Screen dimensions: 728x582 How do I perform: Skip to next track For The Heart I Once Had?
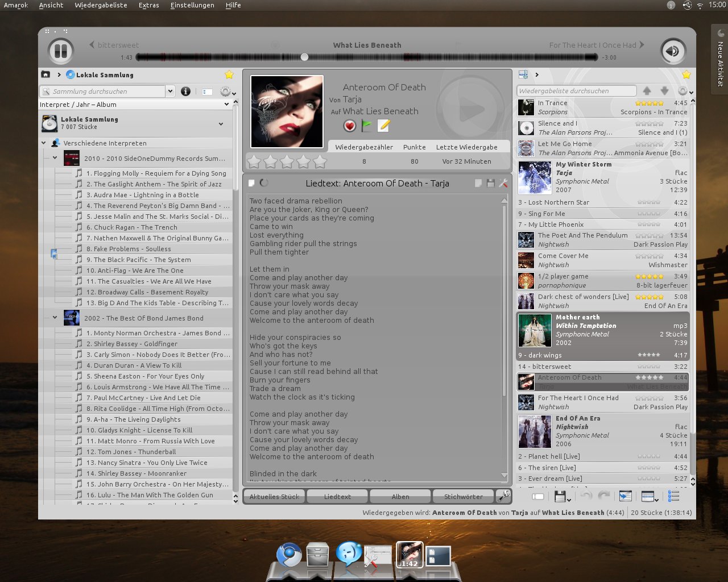coord(597,45)
